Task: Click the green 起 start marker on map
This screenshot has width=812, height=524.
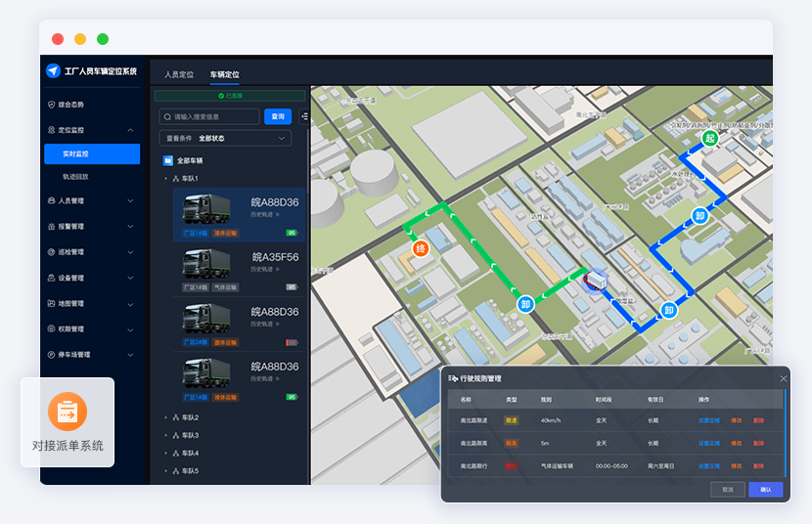Action: coord(711,139)
